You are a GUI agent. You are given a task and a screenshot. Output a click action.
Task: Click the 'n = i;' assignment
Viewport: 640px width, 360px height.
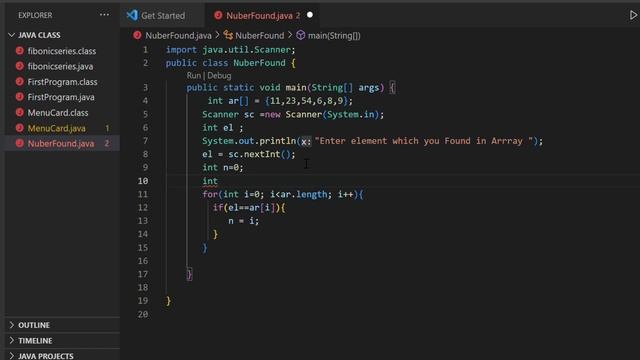244,221
